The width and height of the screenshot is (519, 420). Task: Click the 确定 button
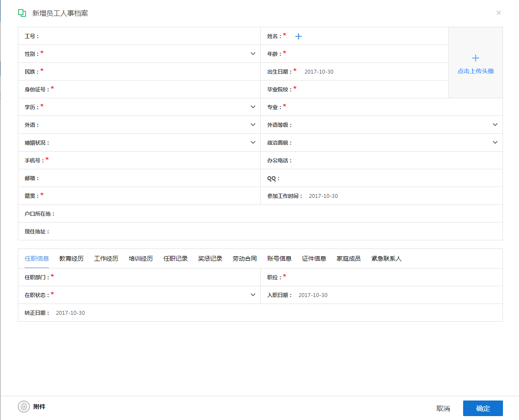[483, 408]
